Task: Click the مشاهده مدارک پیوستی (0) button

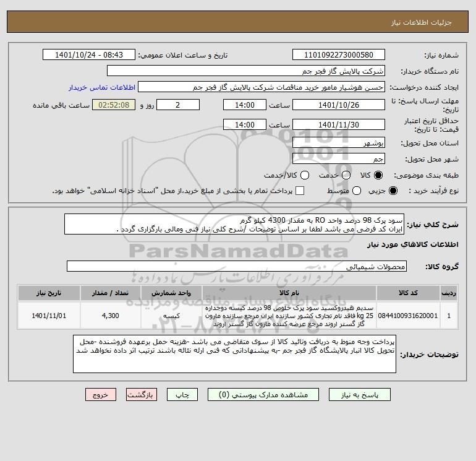Action: click(263, 395)
